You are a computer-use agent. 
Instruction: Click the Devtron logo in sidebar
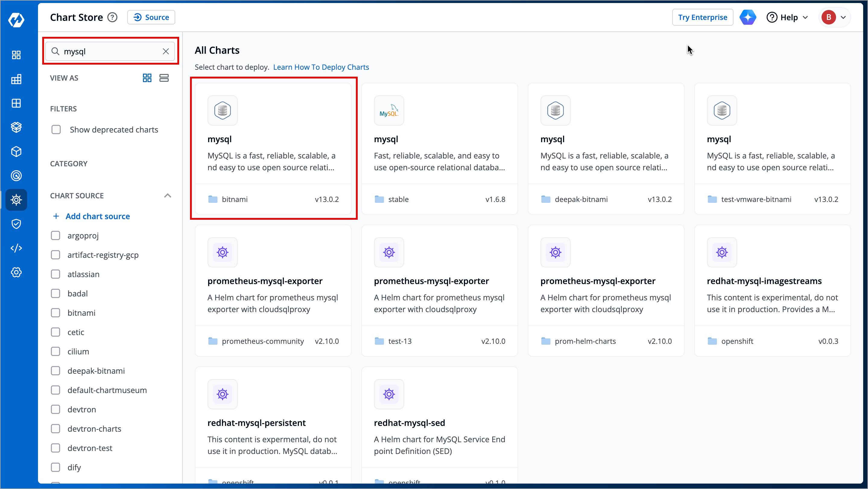(16, 20)
